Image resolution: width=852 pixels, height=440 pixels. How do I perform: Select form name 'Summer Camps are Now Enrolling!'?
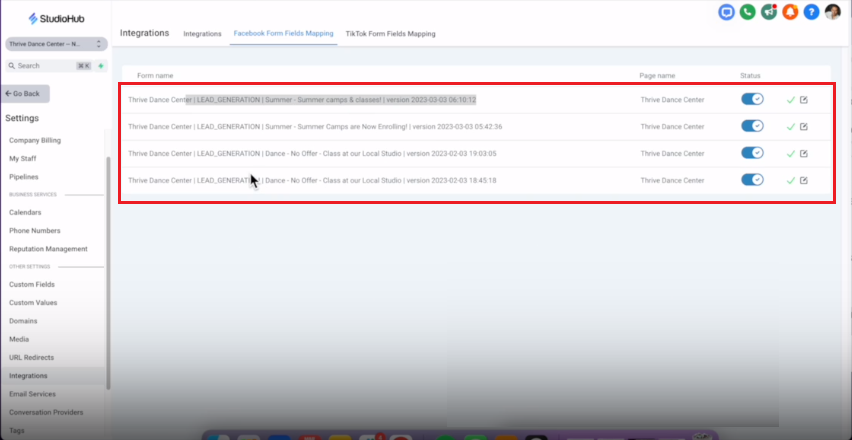pos(315,127)
